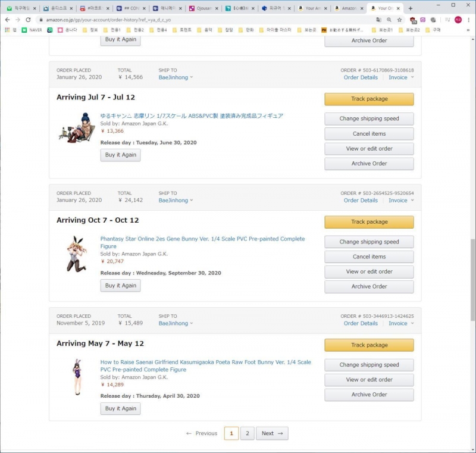Go to page 2 of orders

point(248,433)
